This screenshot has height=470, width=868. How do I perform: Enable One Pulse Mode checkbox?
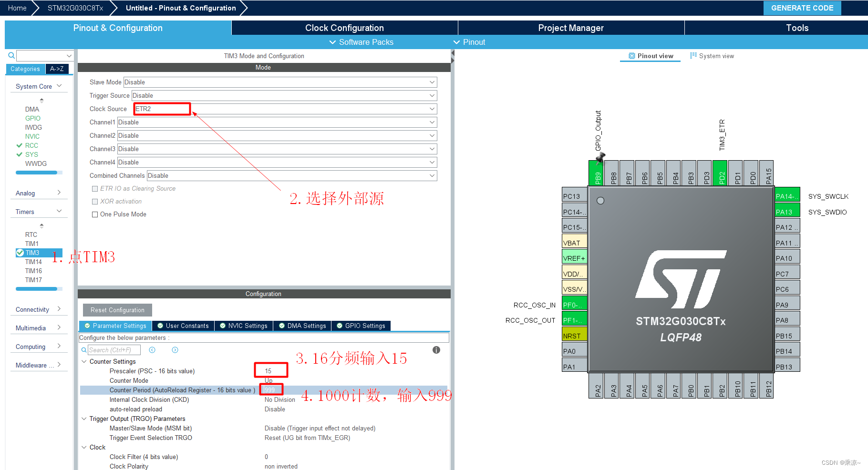tap(95, 215)
